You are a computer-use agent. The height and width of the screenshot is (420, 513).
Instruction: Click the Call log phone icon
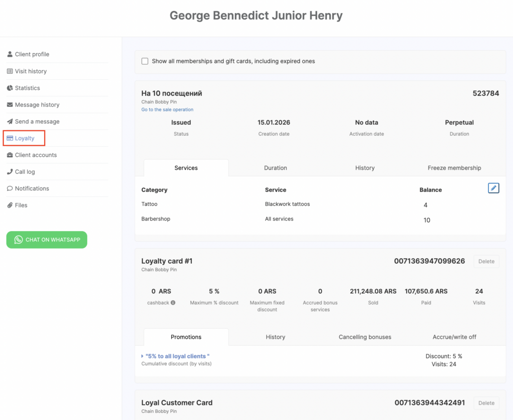tap(10, 171)
